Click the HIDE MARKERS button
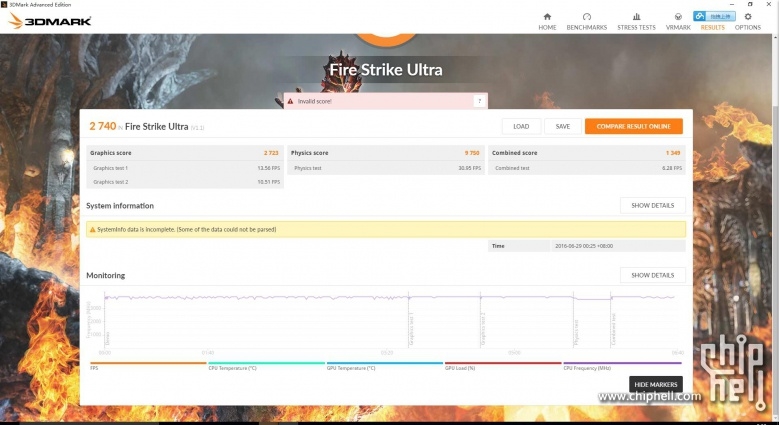Viewport: 779px width, 425px height. click(655, 384)
